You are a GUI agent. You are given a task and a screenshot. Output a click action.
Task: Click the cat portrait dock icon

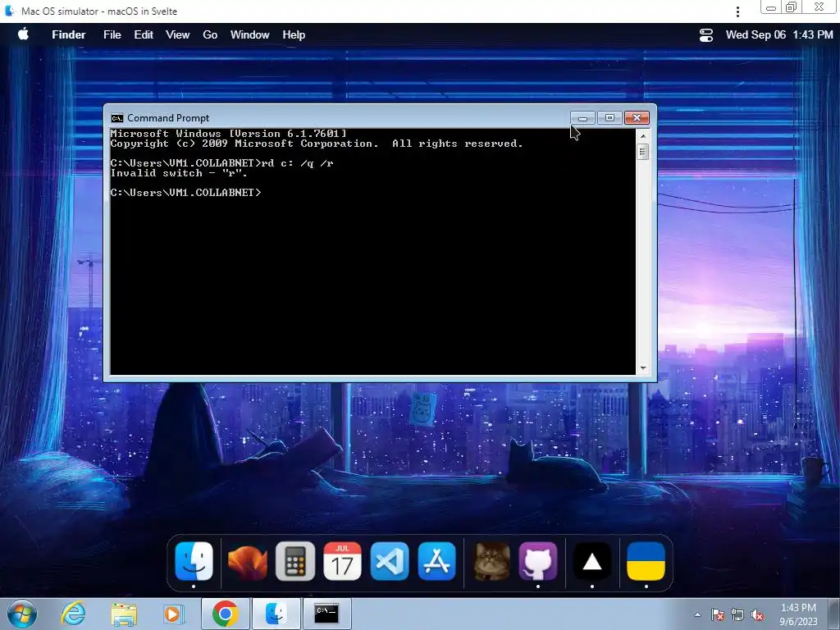(491, 561)
